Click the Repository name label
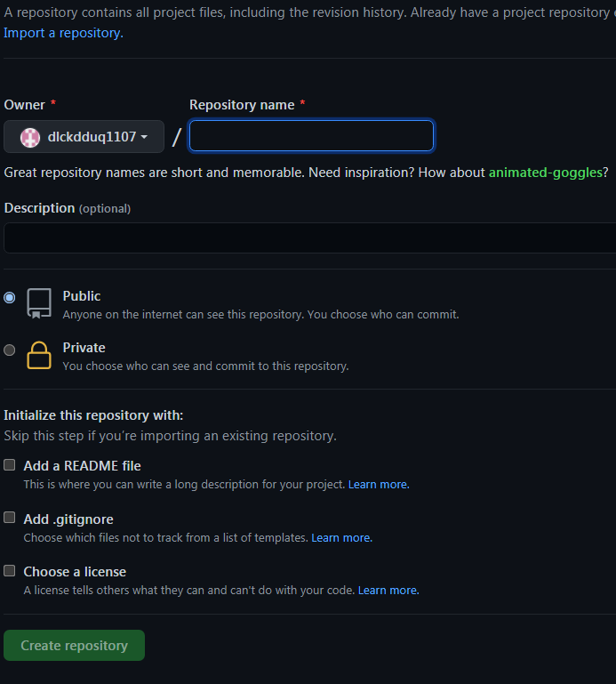This screenshot has height=684, width=616. [x=242, y=105]
